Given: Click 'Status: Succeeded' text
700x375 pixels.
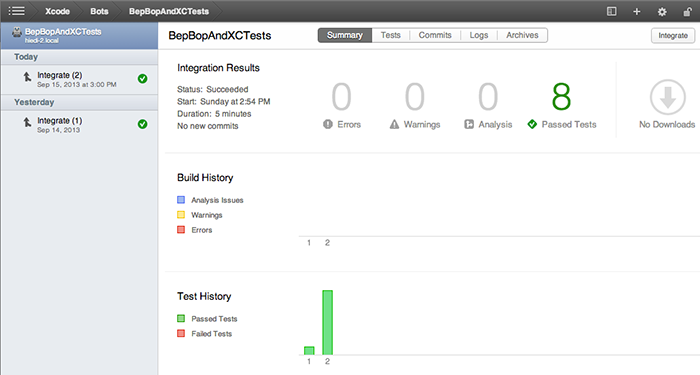Looking at the screenshot, I should [212, 89].
